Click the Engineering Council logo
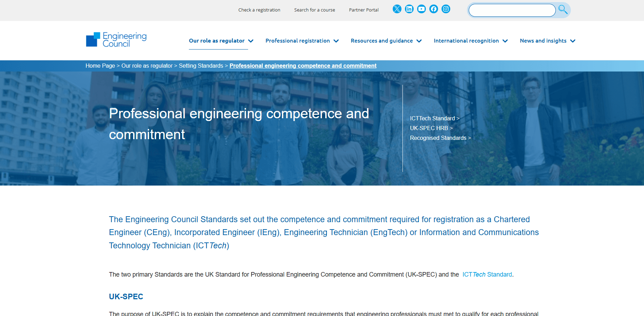 tap(116, 40)
